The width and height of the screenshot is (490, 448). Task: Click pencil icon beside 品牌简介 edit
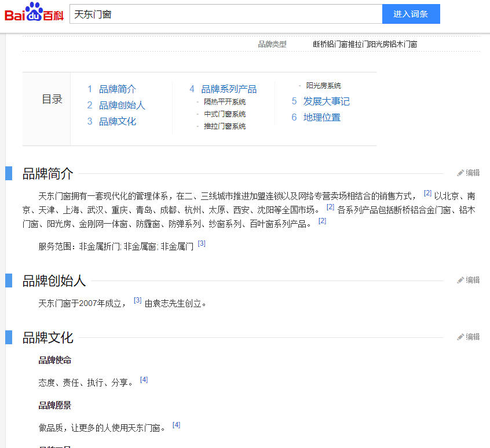coord(460,173)
